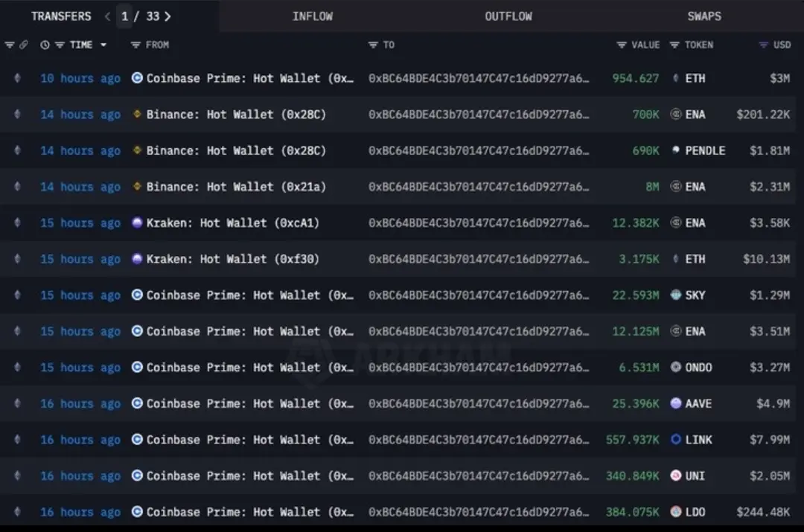The width and height of the screenshot is (804, 532).
Task: Switch to the OUTFLOW tab
Action: (508, 16)
